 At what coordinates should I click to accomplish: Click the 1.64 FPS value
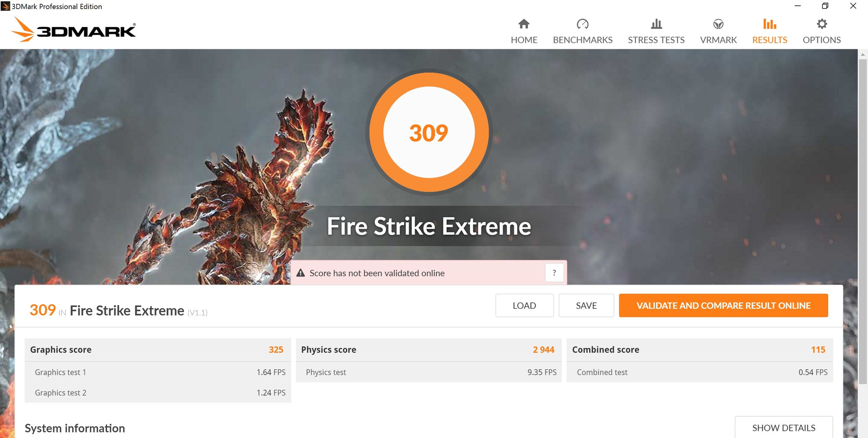(x=271, y=372)
